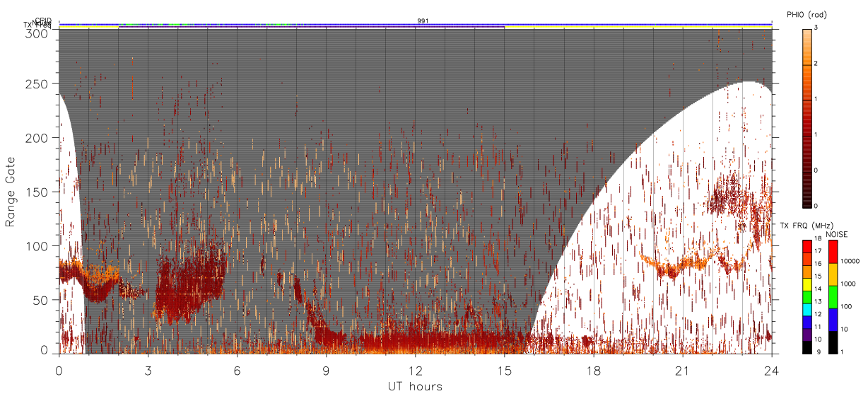Click the Range Gate axis label
Image resolution: width=868 pixels, height=401 pixels.
(x=10, y=192)
